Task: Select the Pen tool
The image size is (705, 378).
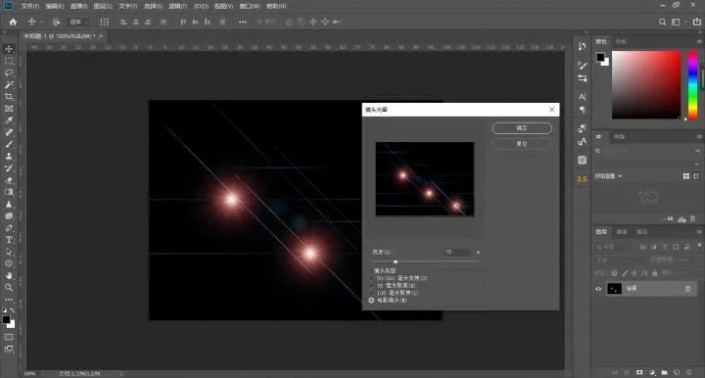Action: pyautogui.click(x=9, y=228)
